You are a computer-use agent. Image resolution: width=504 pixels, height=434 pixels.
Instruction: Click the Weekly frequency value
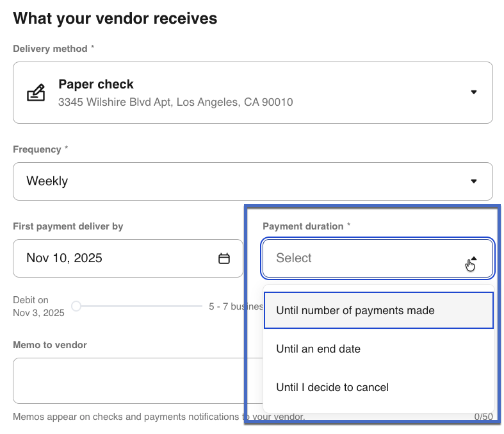point(47,181)
